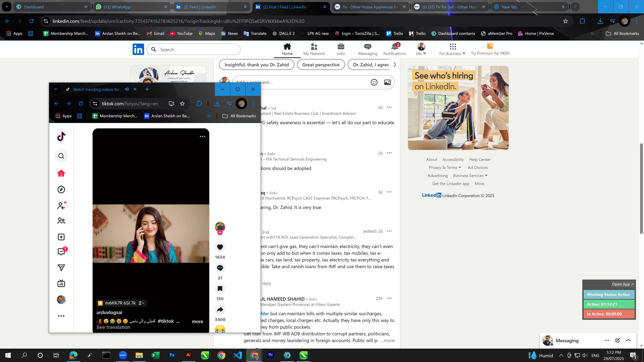Click Try Premium for PKR0 link
Screen dimensions: 644x362
click(x=490, y=49)
